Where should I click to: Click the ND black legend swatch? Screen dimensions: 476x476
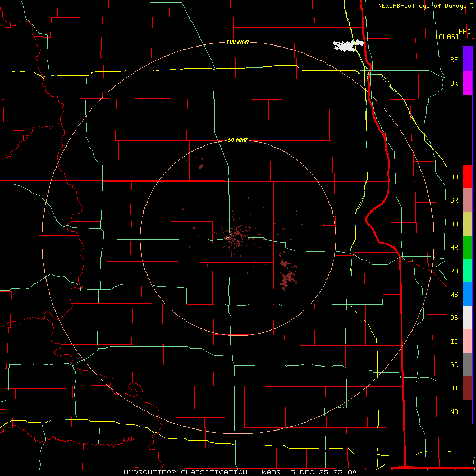[x=467, y=411]
